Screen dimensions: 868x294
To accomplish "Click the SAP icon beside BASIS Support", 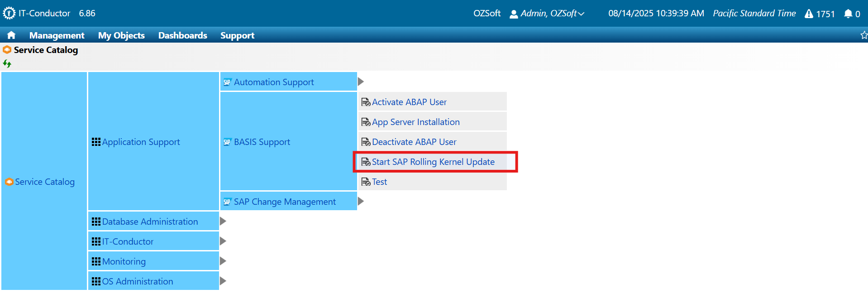I will 227,142.
